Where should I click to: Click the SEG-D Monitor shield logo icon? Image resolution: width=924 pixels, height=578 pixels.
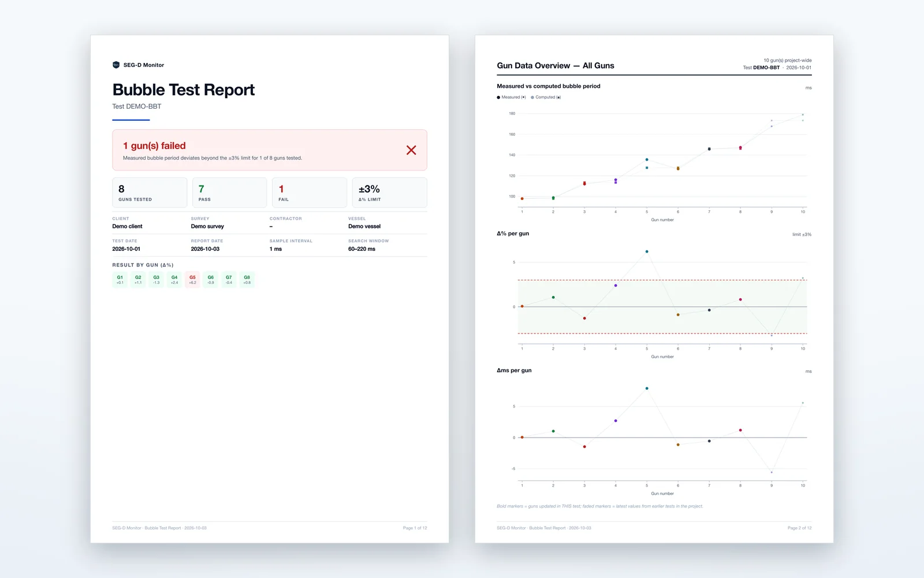(116, 65)
